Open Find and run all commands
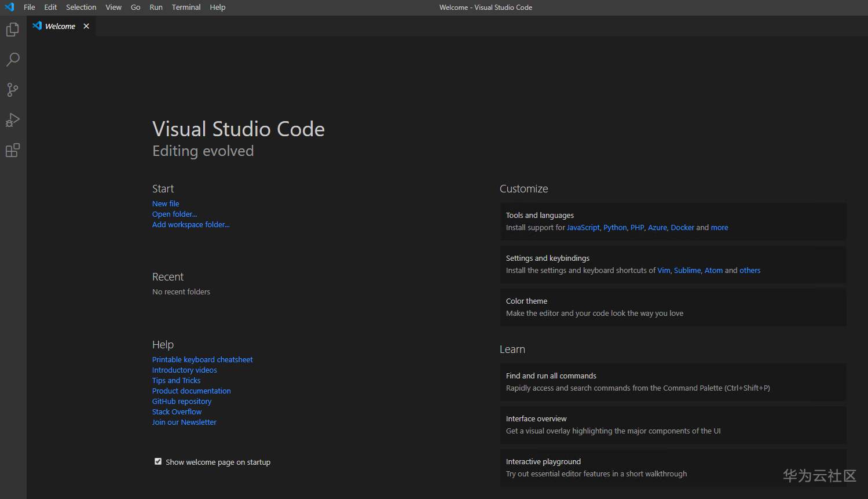 point(673,382)
